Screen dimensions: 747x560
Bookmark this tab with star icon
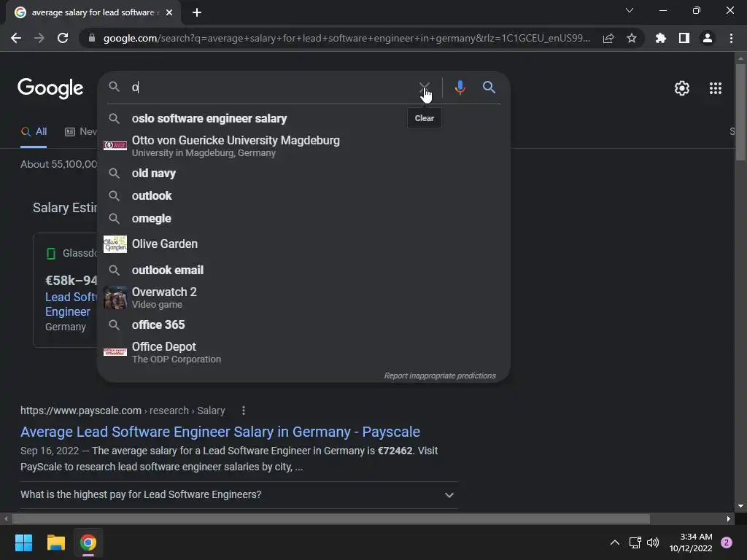tap(632, 38)
